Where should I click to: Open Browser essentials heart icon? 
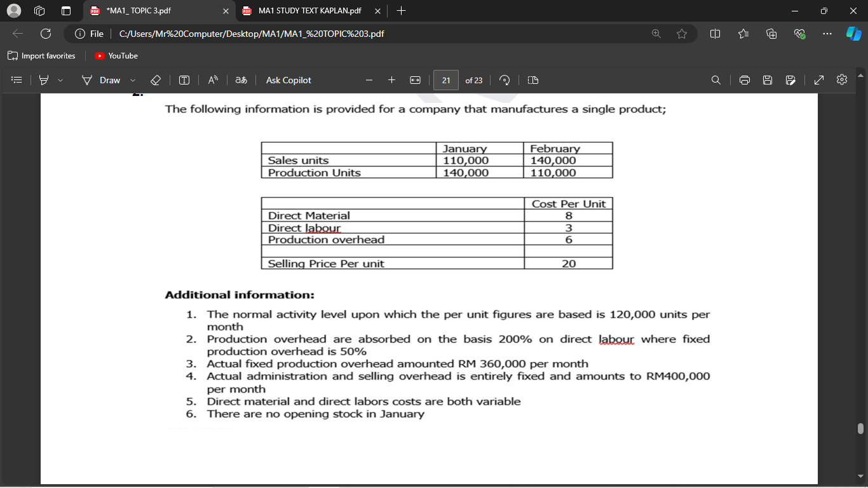coord(799,34)
